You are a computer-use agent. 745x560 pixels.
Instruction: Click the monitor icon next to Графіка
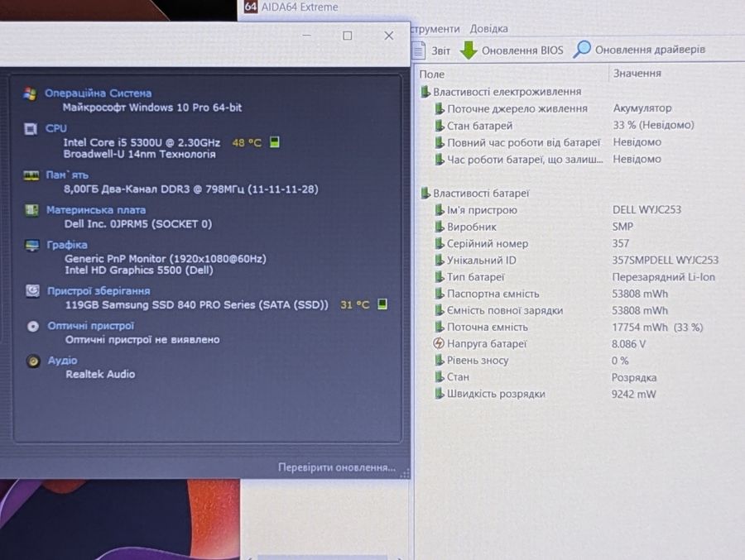(32, 245)
